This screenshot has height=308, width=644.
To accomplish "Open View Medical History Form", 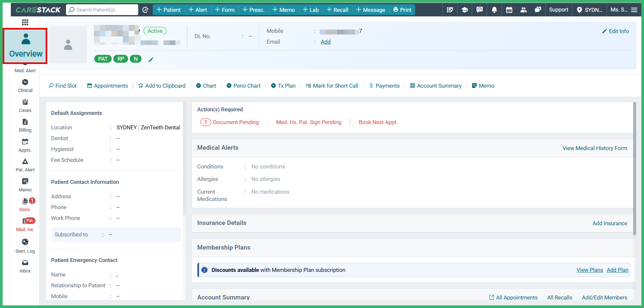I will (x=595, y=148).
